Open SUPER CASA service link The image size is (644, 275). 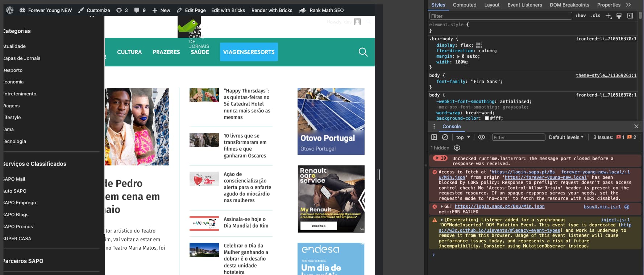tap(17, 238)
